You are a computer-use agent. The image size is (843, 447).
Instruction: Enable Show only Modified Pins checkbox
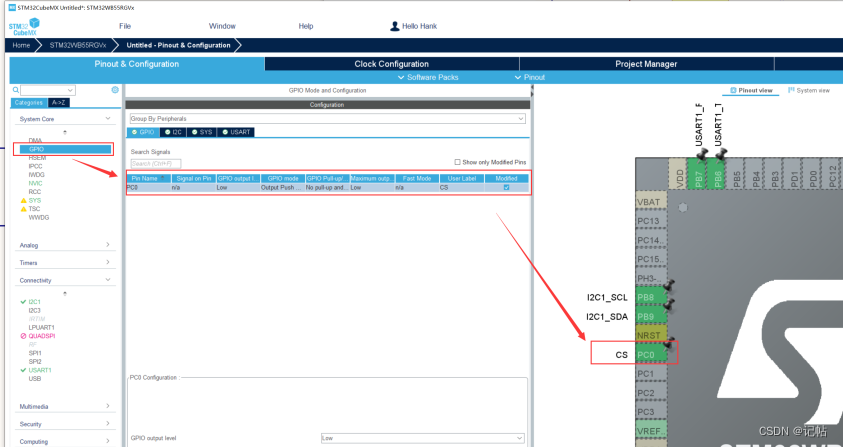458,162
